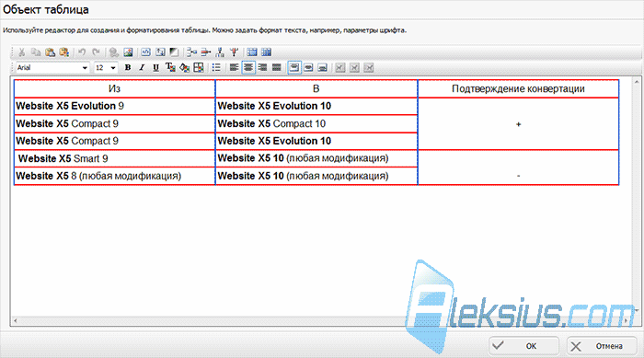The height and width of the screenshot is (358, 644).
Task: Open the table borders tool
Action: pos(199,67)
